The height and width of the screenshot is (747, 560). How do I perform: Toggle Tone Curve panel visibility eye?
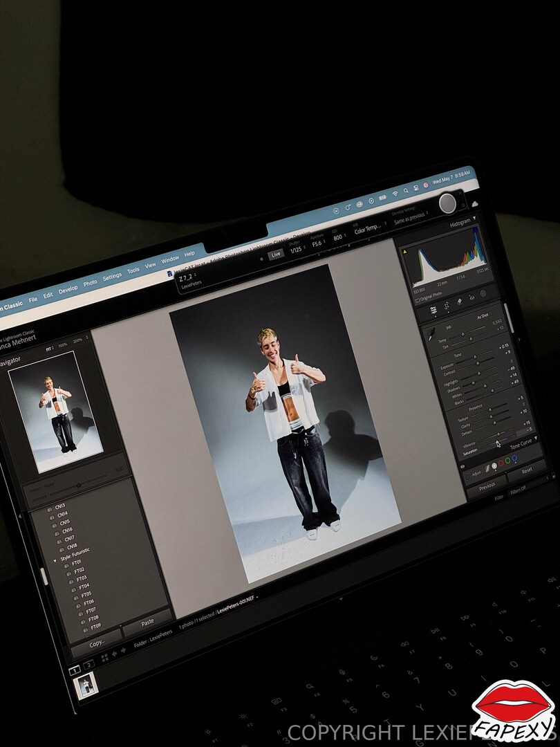(x=463, y=467)
